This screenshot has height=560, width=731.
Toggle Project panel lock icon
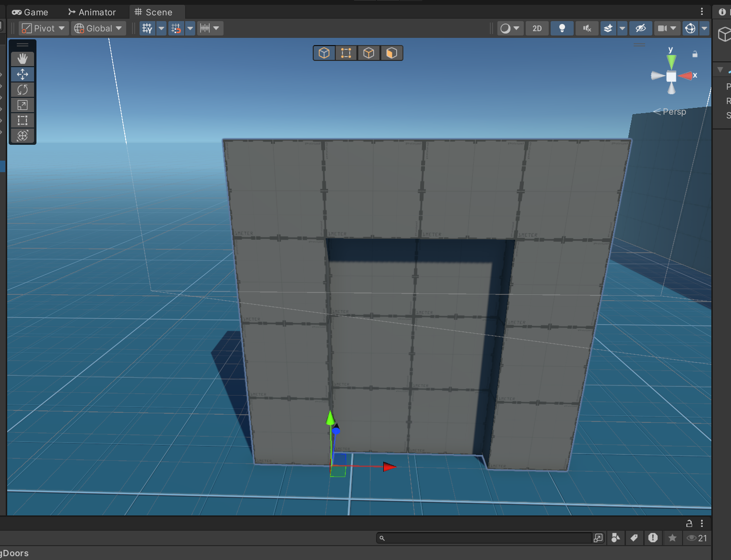(x=689, y=523)
